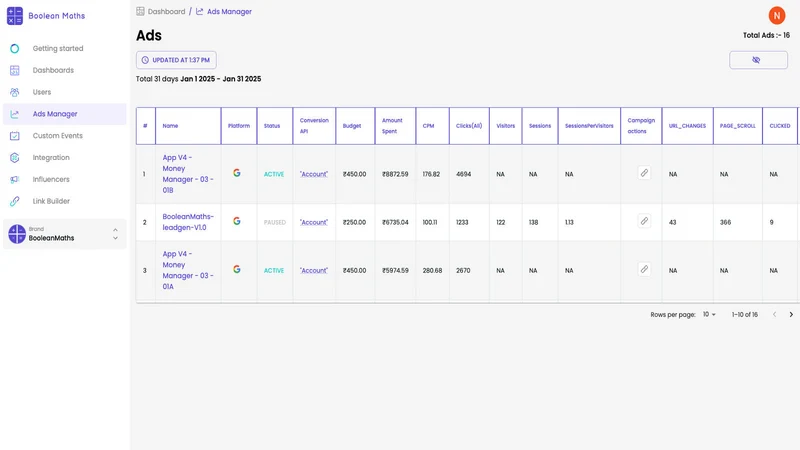
Task: Click the 1-10 of 16 pagination text
Action: coord(744,315)
